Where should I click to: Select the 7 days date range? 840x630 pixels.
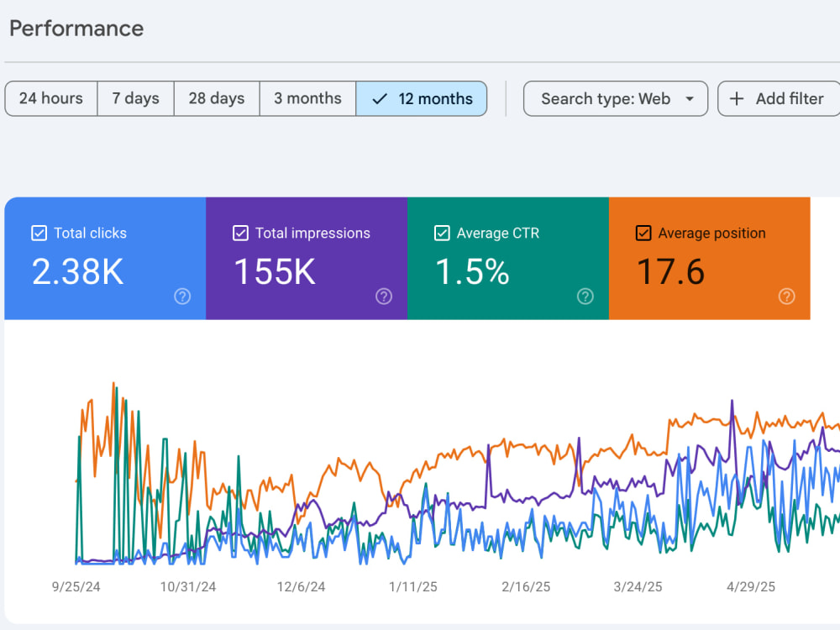[x=135, y=98]
